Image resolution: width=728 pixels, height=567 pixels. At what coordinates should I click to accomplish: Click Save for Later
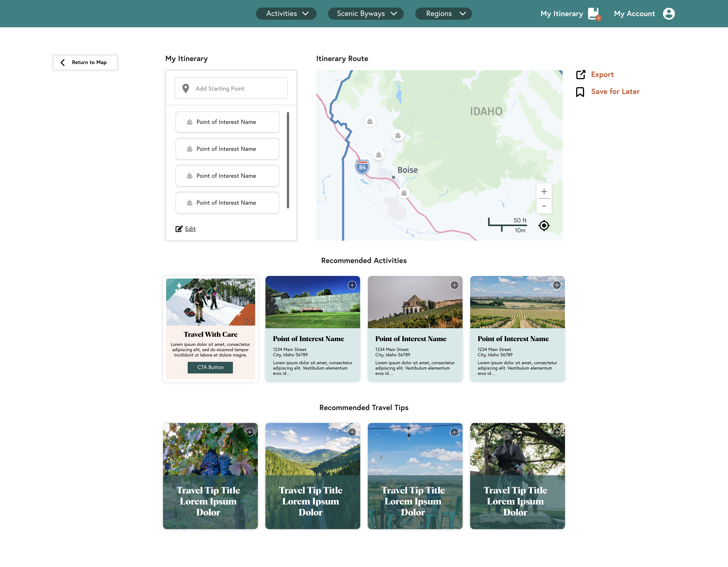pos(615,91)
